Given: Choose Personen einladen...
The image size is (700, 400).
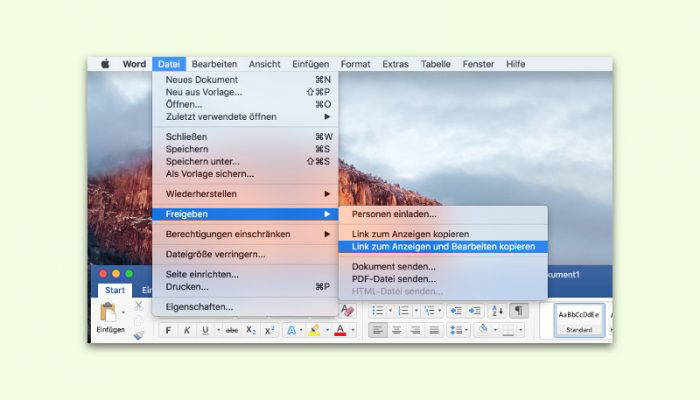Looking at the screenshot, I should [x=443, y=214].
